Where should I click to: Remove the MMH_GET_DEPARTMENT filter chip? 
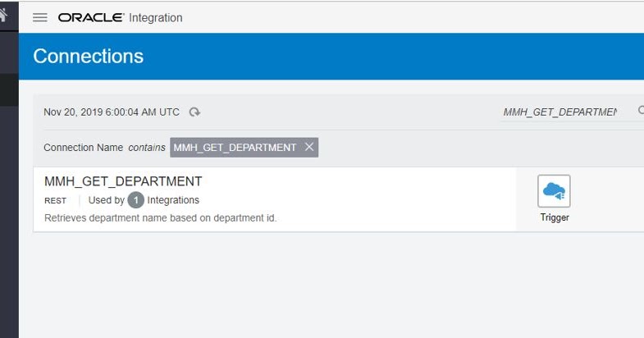pos(309,147)
